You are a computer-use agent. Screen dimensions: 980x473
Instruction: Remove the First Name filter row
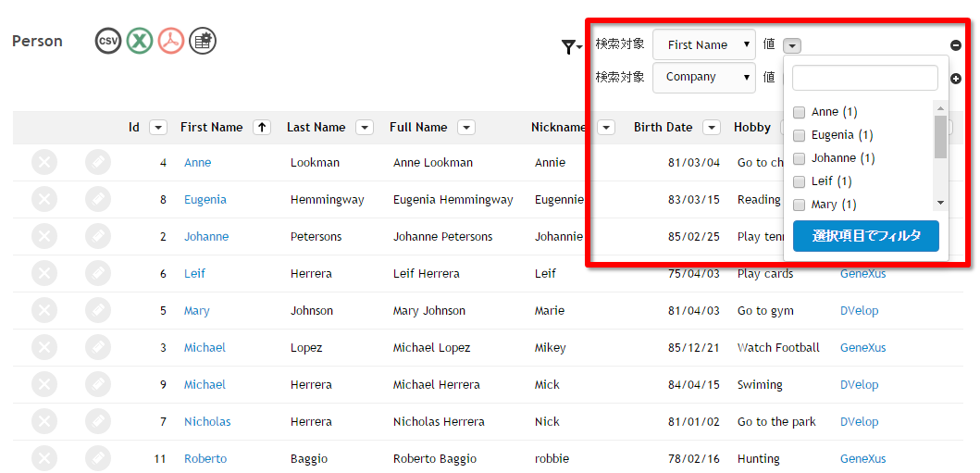pyautogui.click(x=956, y=45)
